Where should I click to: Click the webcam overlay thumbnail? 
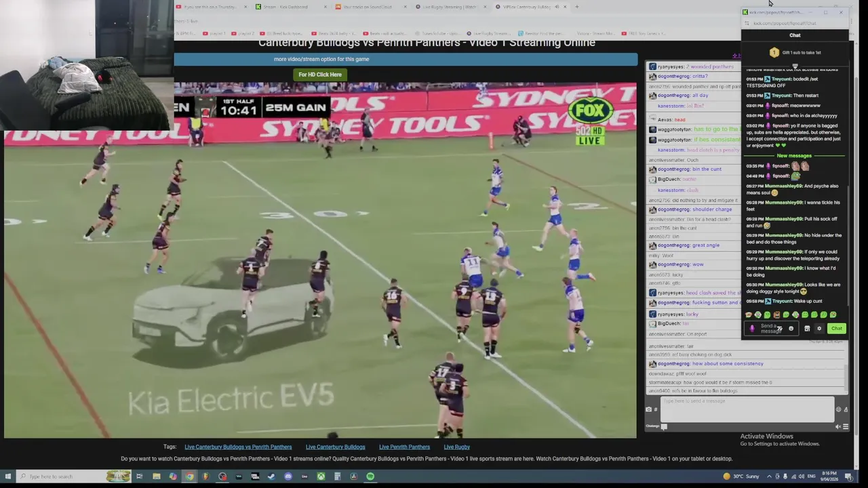tap(86, 65)
